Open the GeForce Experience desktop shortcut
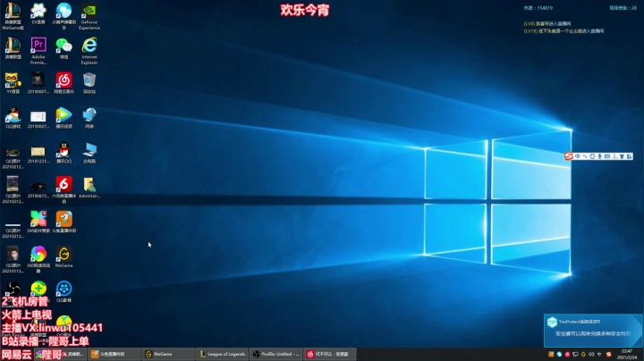This screenshot has height=361, width=644. [89, 16]
